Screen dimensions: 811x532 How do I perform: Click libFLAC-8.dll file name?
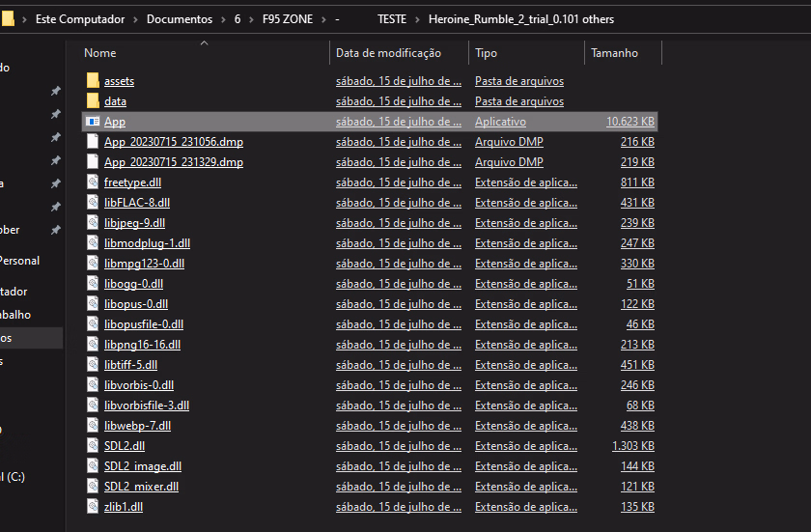pyautogui.click(x=136, y=202)
